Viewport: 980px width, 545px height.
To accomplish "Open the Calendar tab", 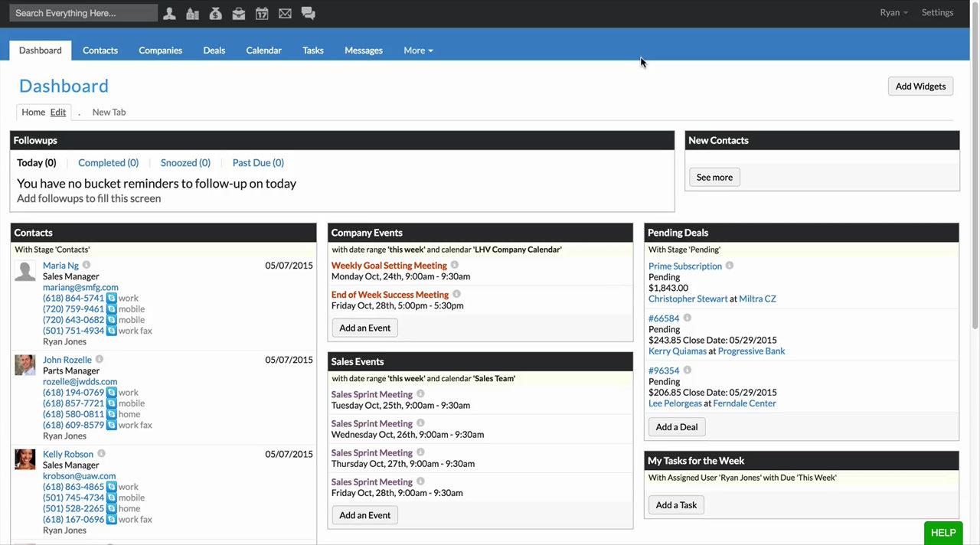I will coord(264,51).
